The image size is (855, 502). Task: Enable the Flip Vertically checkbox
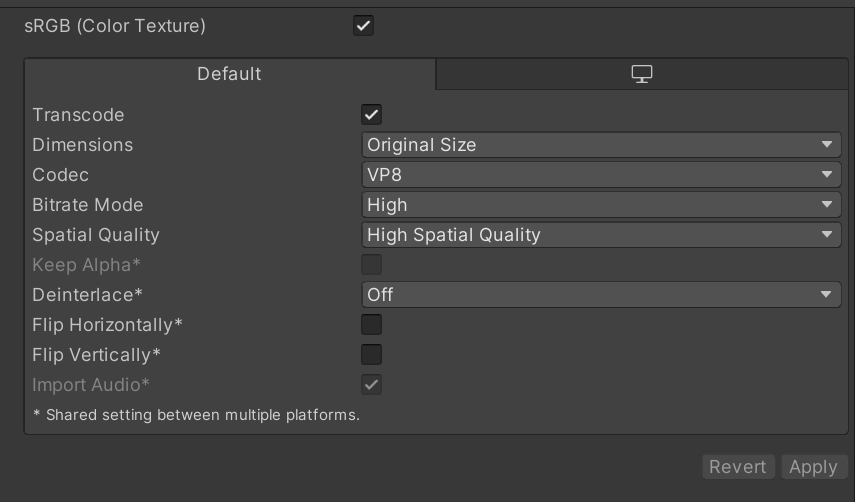tap(372, 355)
